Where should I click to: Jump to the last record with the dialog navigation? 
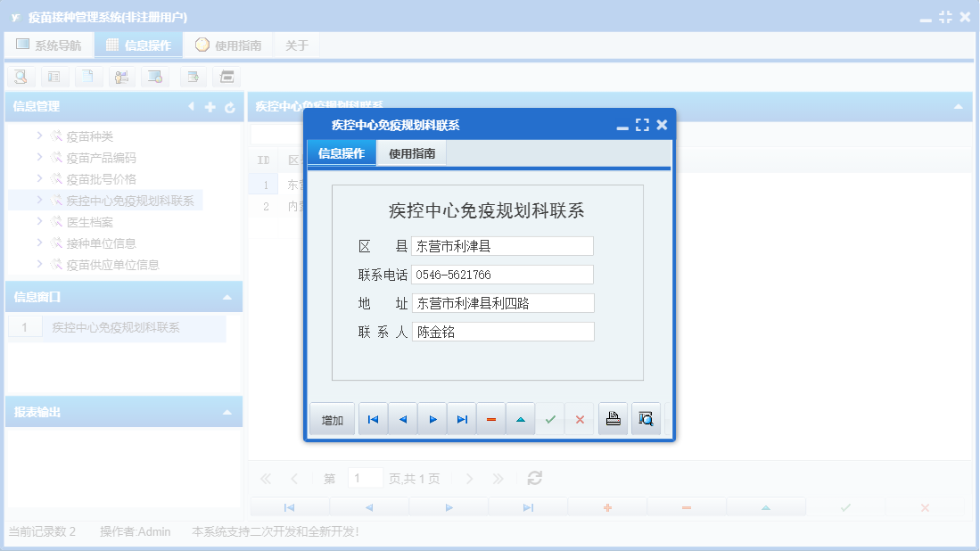click(x=462, y=418)
